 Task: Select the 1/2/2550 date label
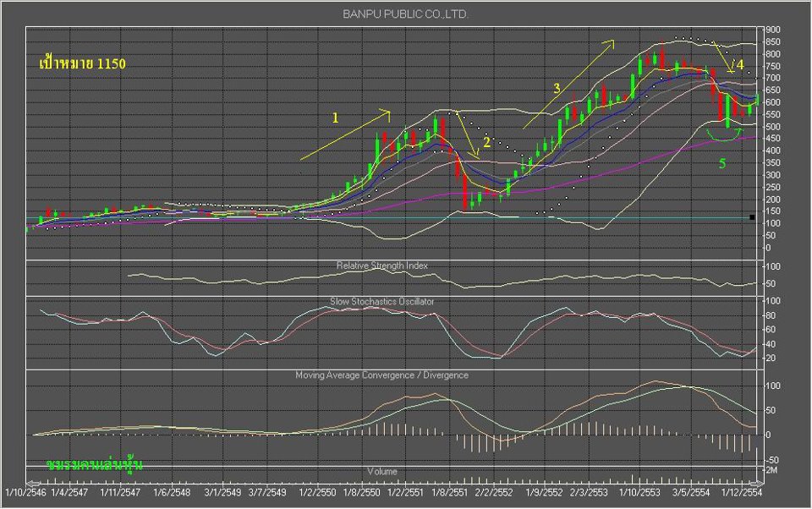318,492
